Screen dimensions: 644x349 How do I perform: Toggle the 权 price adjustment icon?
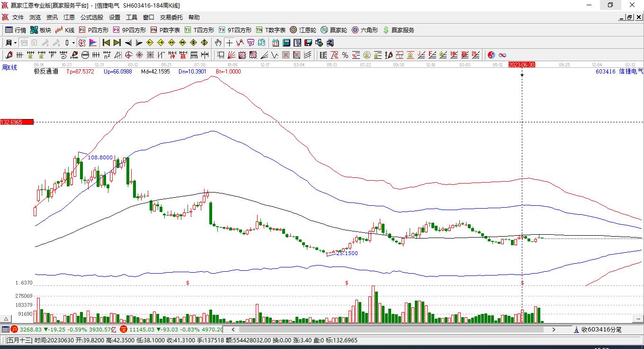[x=82, y=43]
